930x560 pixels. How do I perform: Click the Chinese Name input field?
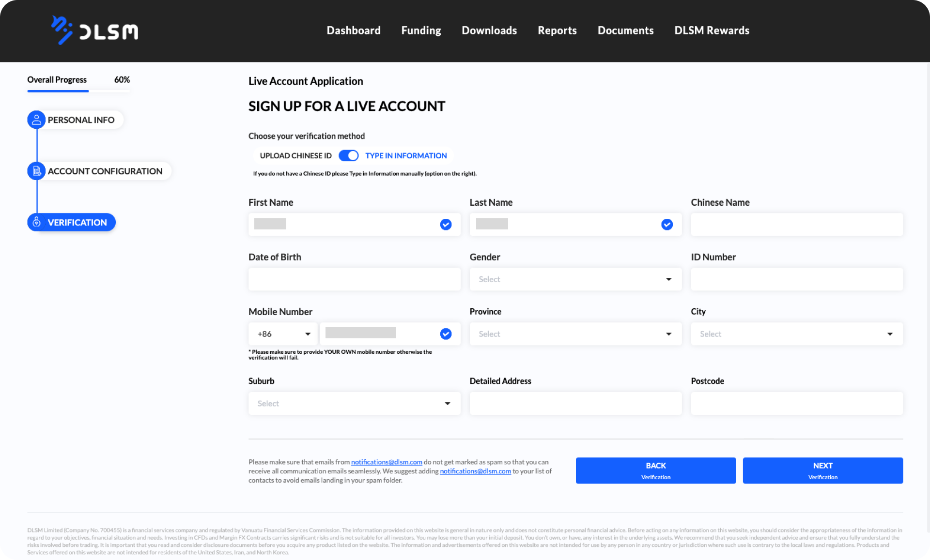click(796, 224)
